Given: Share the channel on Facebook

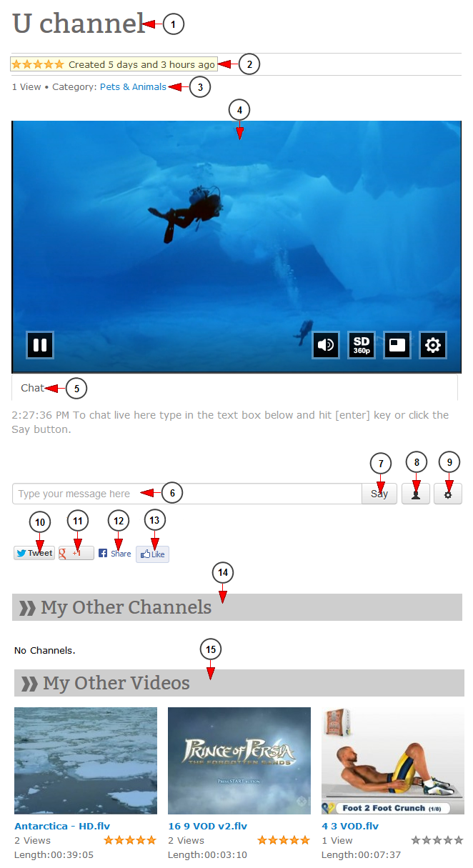Looking at the screenshot, I should pos(114,554).
